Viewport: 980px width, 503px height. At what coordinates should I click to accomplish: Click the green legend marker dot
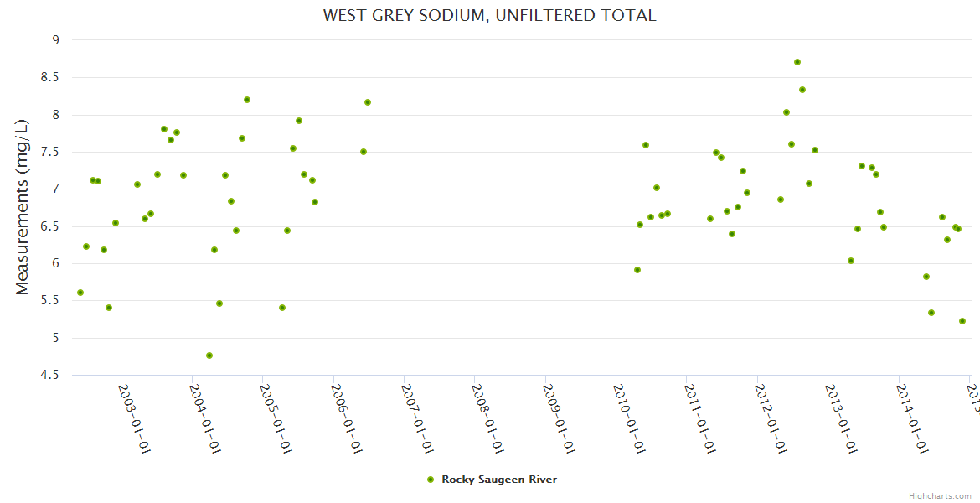[431, 480]
